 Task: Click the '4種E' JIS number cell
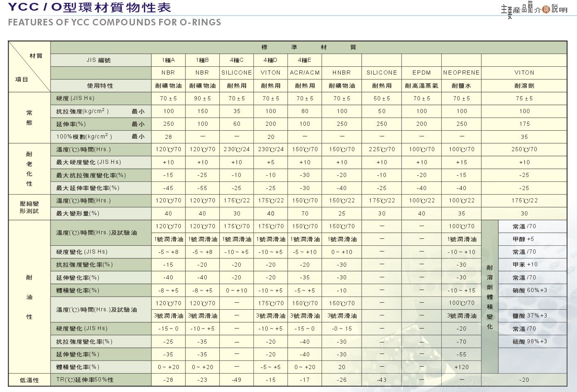(x=305, y=60)
